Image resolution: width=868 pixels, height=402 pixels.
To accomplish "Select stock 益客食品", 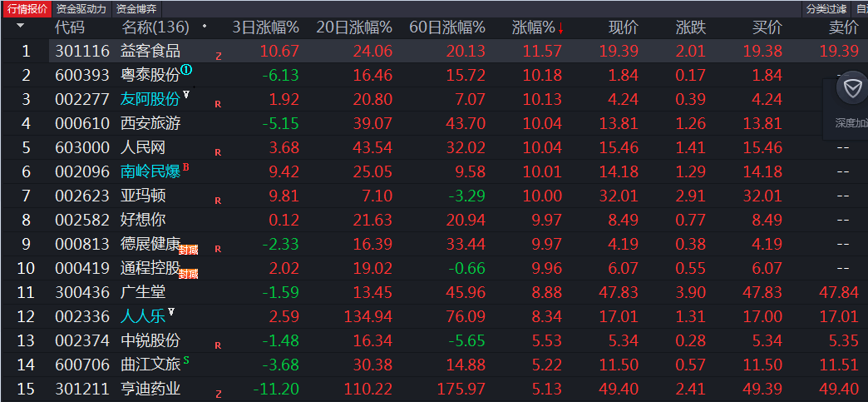I will point(150,51).
